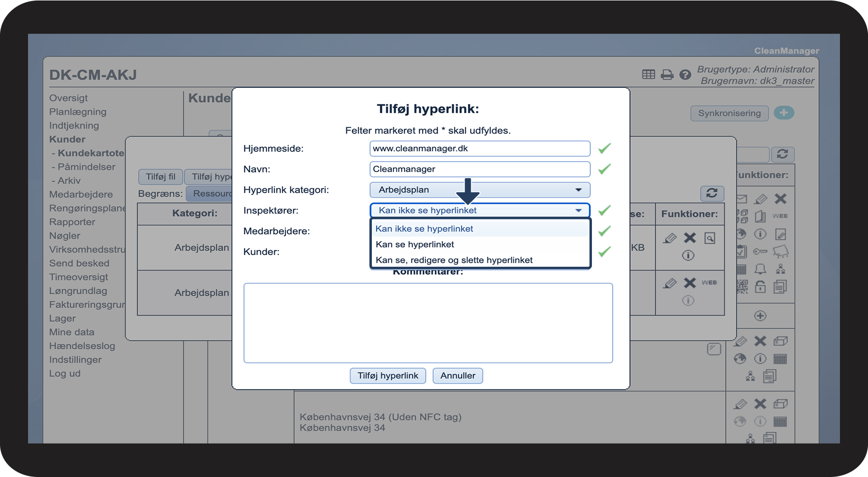Click the printer icon in the header
The height and width of the screenshot is (477, 868).
pos(667,75)
